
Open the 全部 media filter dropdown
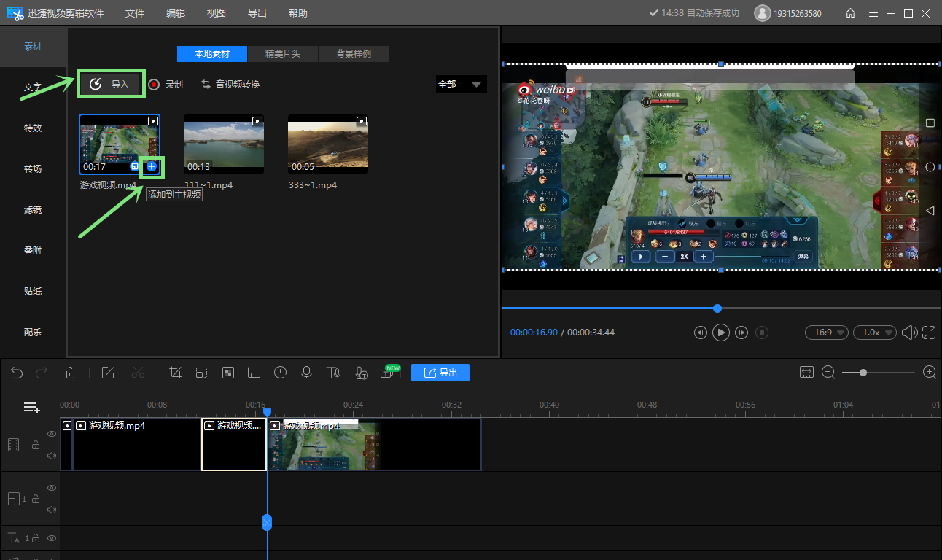[461, 85]
